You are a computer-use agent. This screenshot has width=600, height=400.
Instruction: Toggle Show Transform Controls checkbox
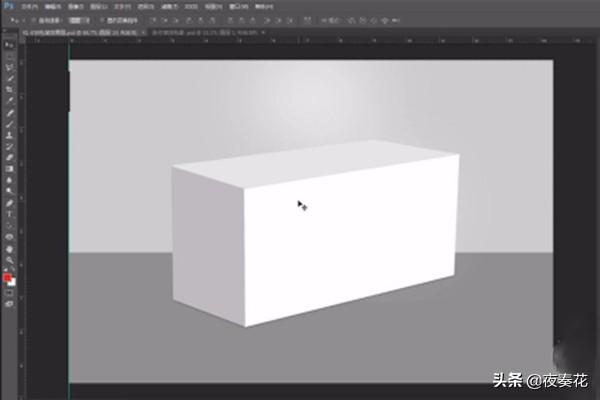click(99, 19)
